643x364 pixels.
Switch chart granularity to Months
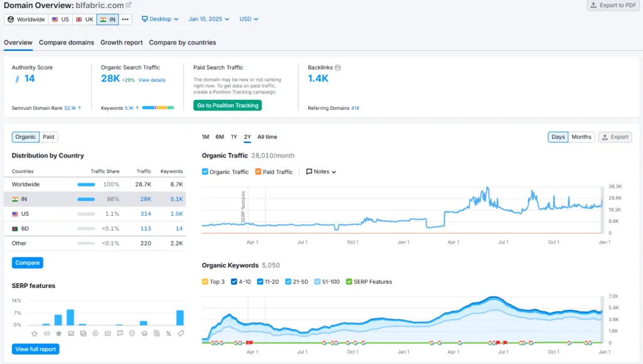(x=581, y=137)
